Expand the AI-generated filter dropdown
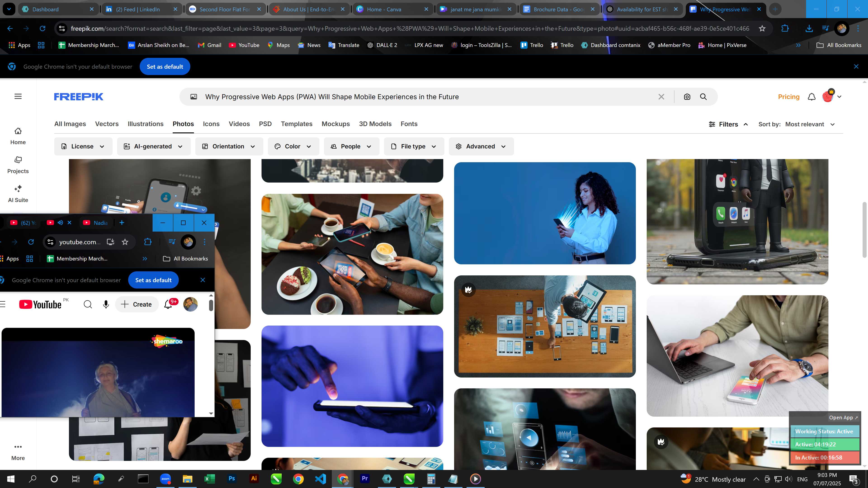The image size is (868, 488). [x=154, y=146]
